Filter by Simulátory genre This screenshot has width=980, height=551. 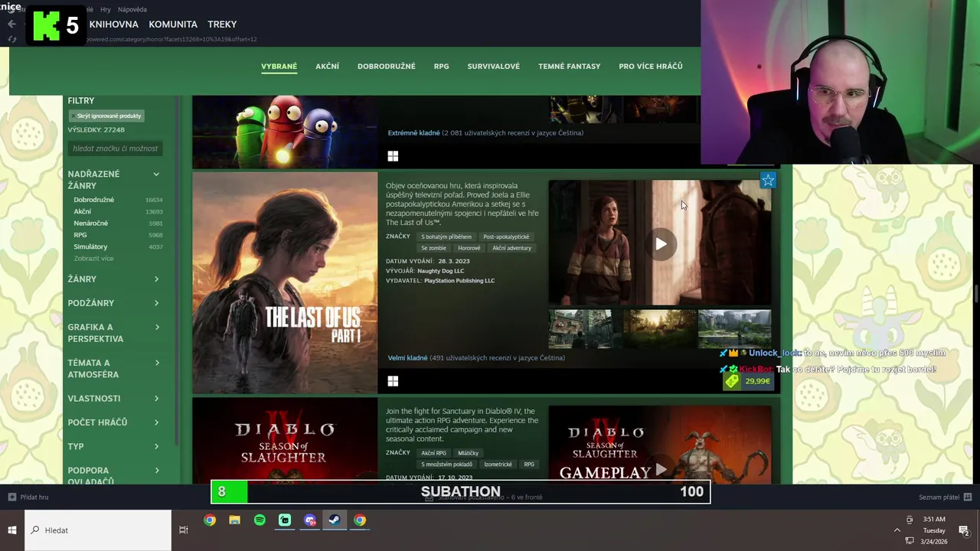coord(90,246)
